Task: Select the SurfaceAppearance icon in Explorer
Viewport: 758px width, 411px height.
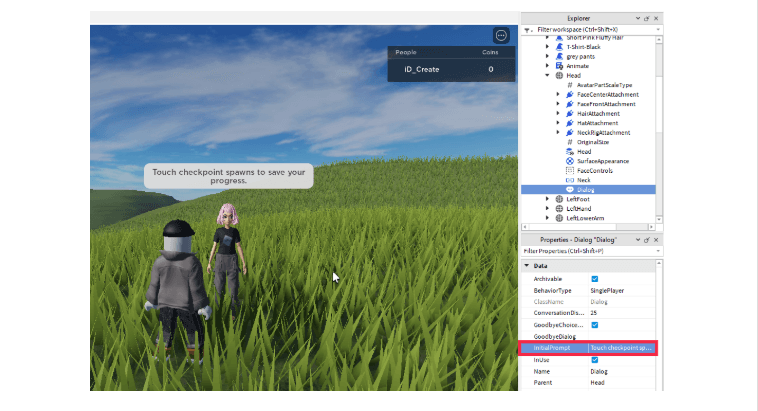Action: tap(569, 161)
